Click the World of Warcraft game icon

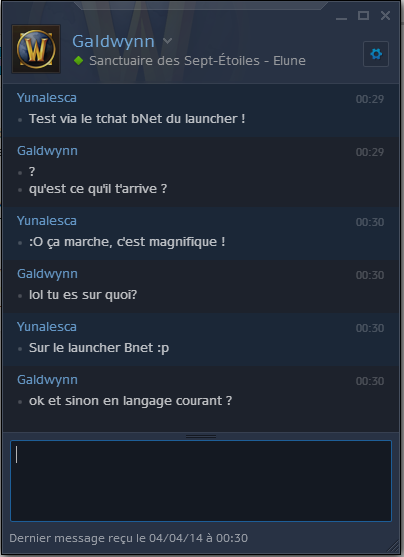tap(36, 49)
